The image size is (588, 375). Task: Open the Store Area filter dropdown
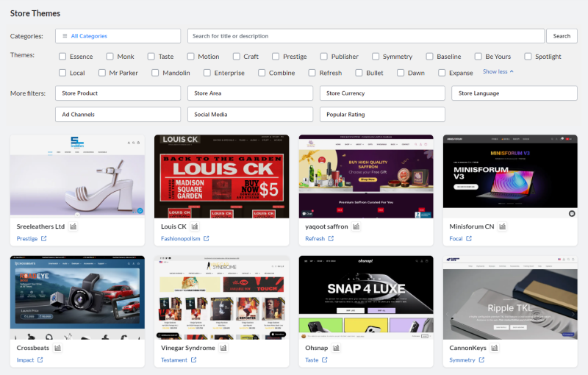250,93
